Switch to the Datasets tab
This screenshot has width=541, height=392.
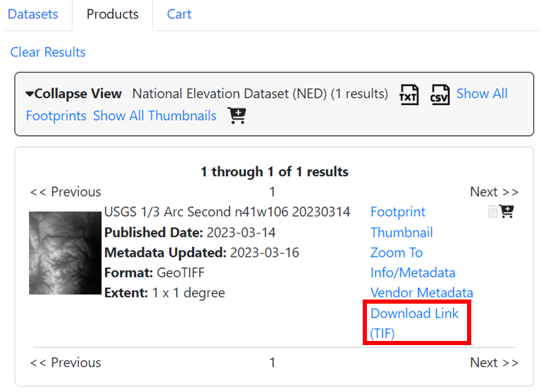point(32,14)
